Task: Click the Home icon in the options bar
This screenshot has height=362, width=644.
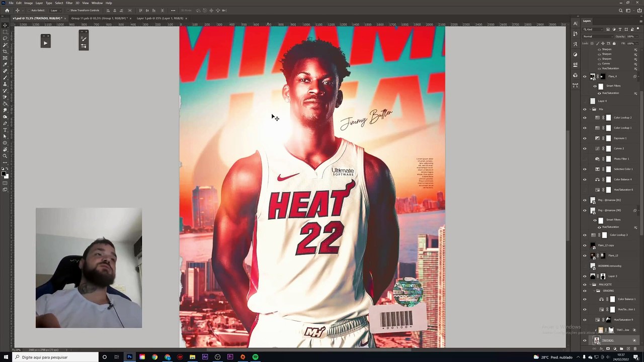Action: 7,11
